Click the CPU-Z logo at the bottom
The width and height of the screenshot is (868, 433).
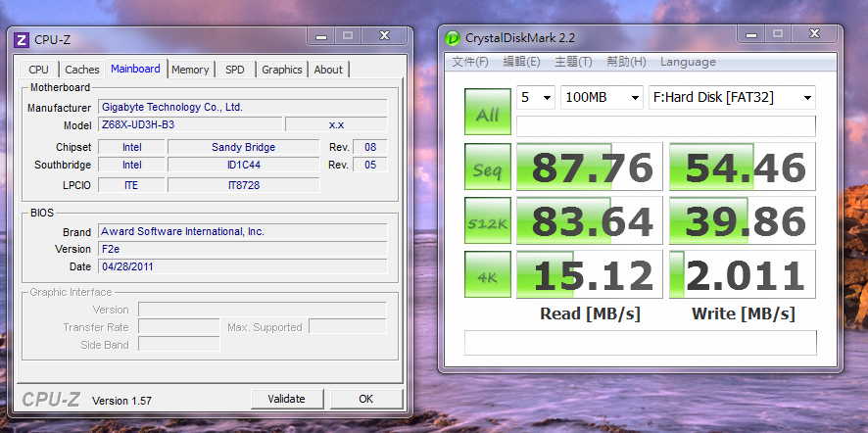tap(51, 400)
